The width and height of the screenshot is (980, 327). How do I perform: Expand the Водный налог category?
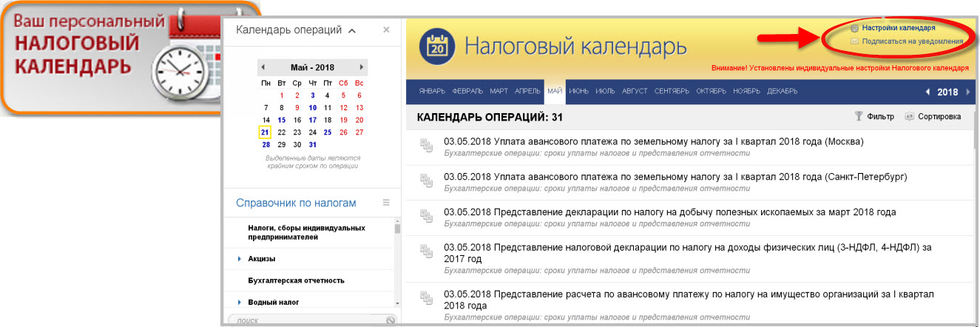[240, 302]
